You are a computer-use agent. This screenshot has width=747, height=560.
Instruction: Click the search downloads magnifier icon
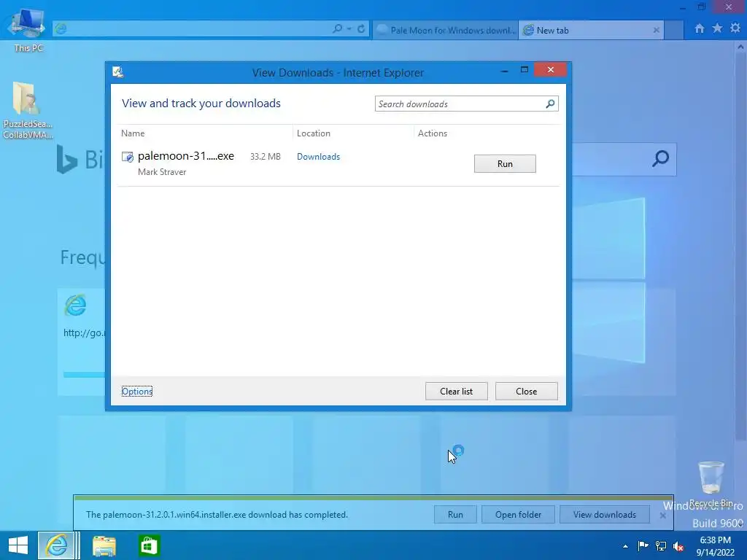pos(550,104)
